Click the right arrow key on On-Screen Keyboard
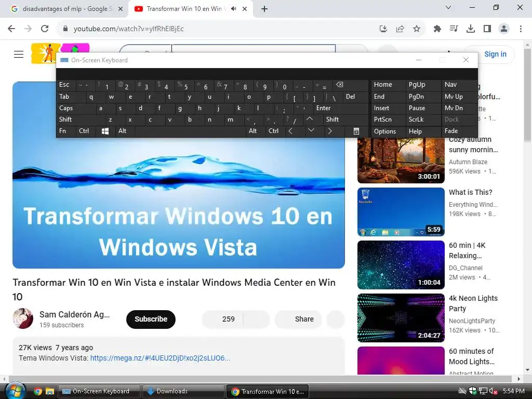The image size is (532, 399). point(329,131)
